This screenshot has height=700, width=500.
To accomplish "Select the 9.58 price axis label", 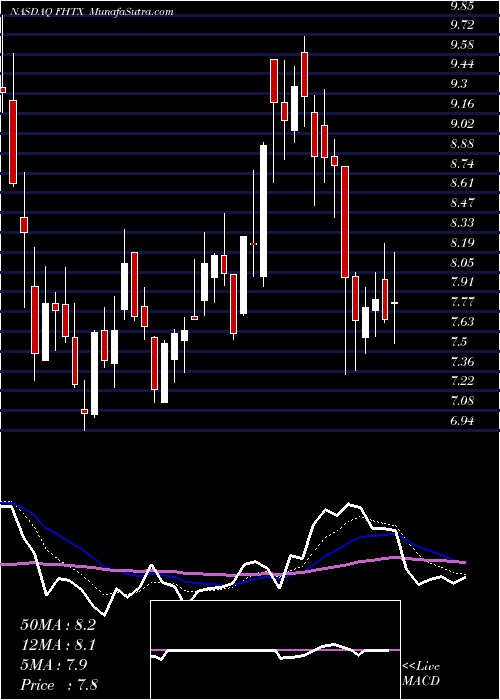I will (461, 45).
